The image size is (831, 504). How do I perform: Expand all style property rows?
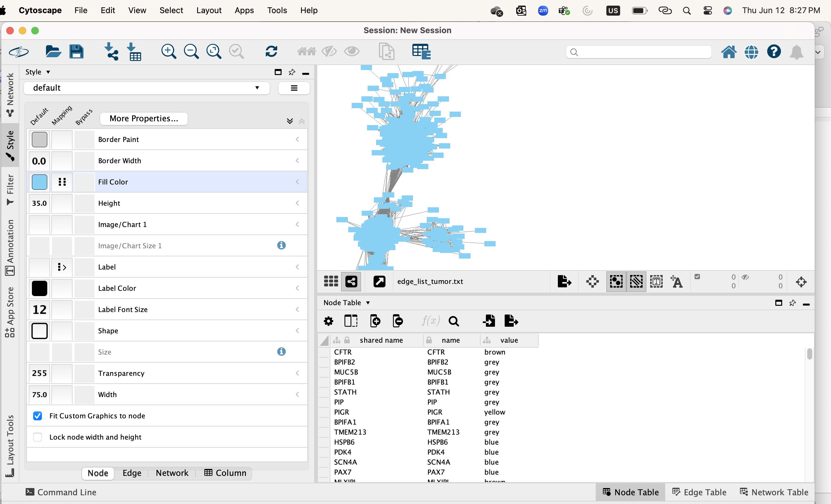(290, 121)
